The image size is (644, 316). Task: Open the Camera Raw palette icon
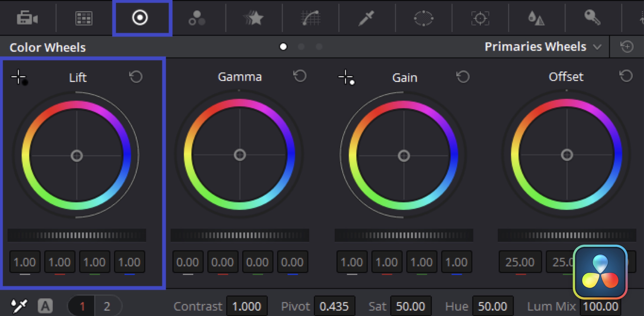click(27, 18)
